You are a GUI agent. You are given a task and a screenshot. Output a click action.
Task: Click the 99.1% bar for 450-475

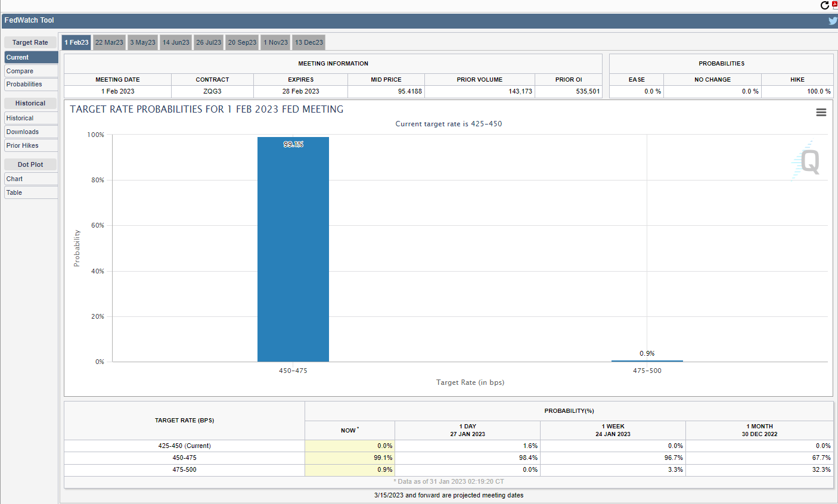coord(293,249)
